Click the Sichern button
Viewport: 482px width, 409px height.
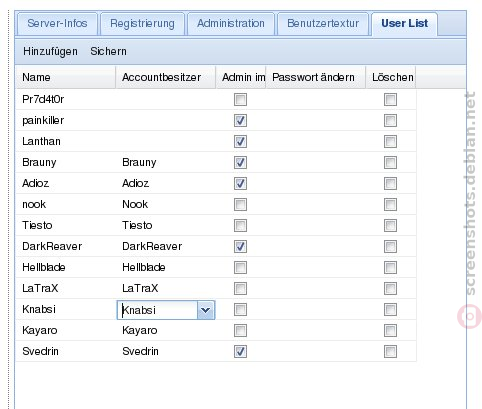[108, 51]
